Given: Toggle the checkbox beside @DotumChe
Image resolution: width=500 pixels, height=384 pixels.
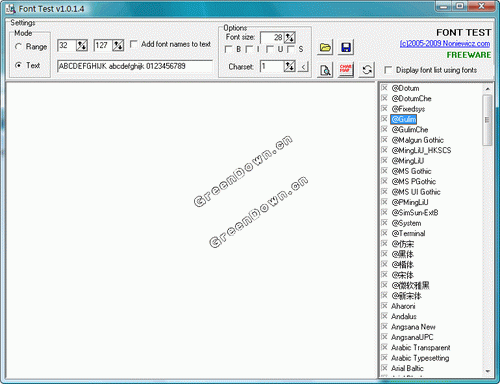Looking at the screenshot, I should [384, 98].
